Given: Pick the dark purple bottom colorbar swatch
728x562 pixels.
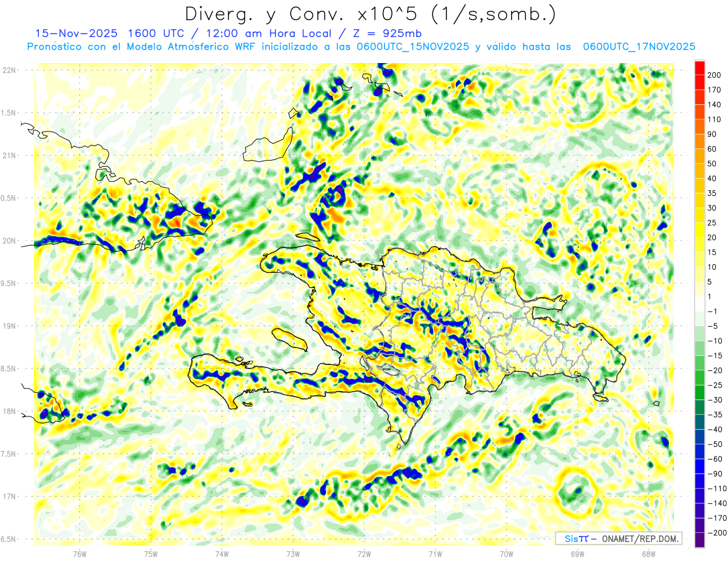Looking at the screenshot, I should coord(699,540).
